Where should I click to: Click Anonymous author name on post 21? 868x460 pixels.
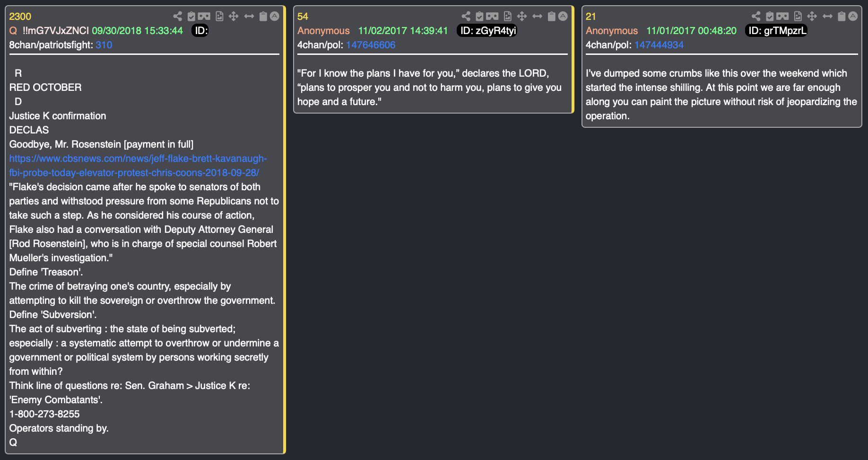[612, 31]
